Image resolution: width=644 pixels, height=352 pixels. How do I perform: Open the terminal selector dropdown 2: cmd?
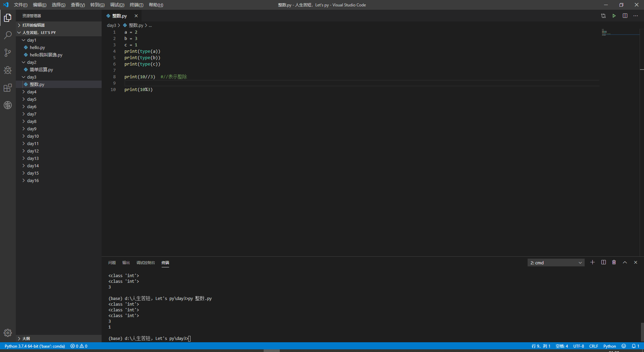pos(556,263)
